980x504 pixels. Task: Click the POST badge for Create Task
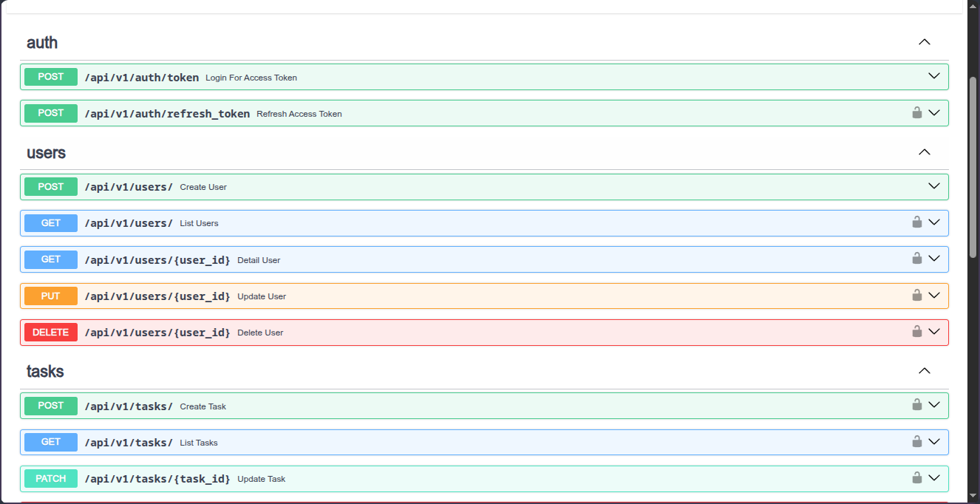pos(51,406)
